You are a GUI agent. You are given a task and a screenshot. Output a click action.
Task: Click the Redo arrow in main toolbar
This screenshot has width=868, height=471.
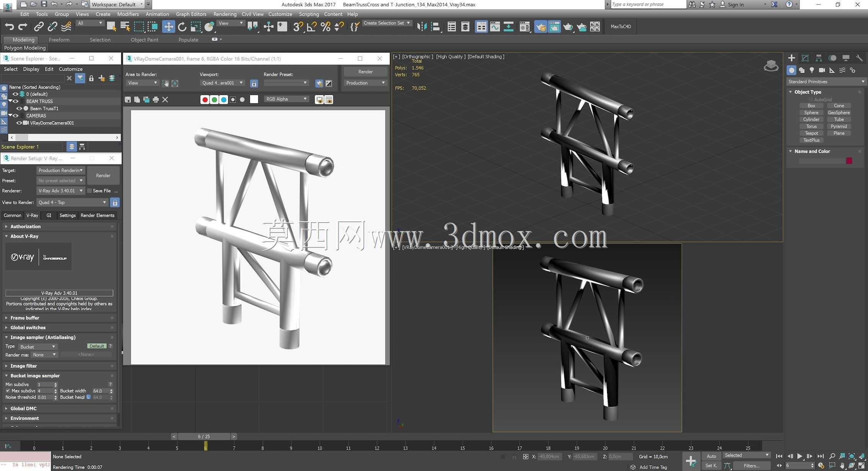coord(23,27)
